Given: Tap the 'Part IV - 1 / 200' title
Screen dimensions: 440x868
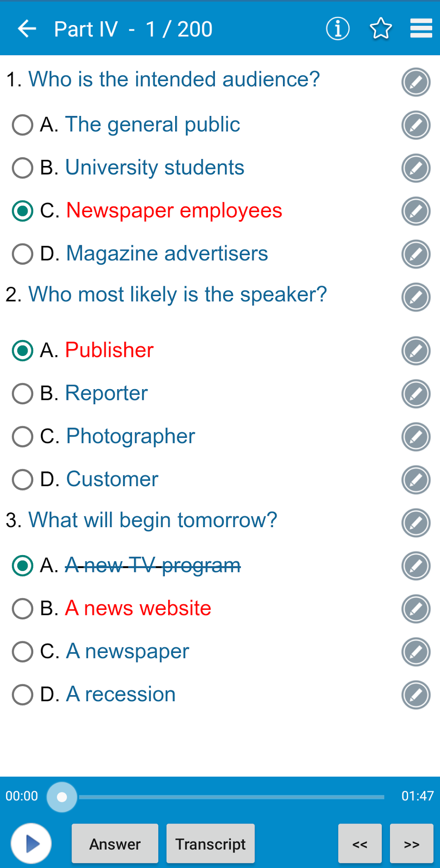Looking at the screenshot, I should point(133,29).
